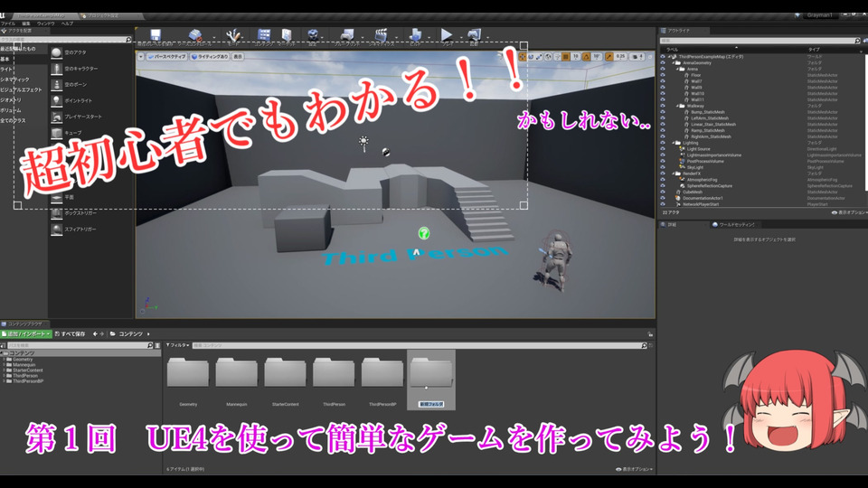Open the Perspective view mode dropdown
Viewport: 868px width, 488px height.
pyautogui.click(x=166, y=56)
